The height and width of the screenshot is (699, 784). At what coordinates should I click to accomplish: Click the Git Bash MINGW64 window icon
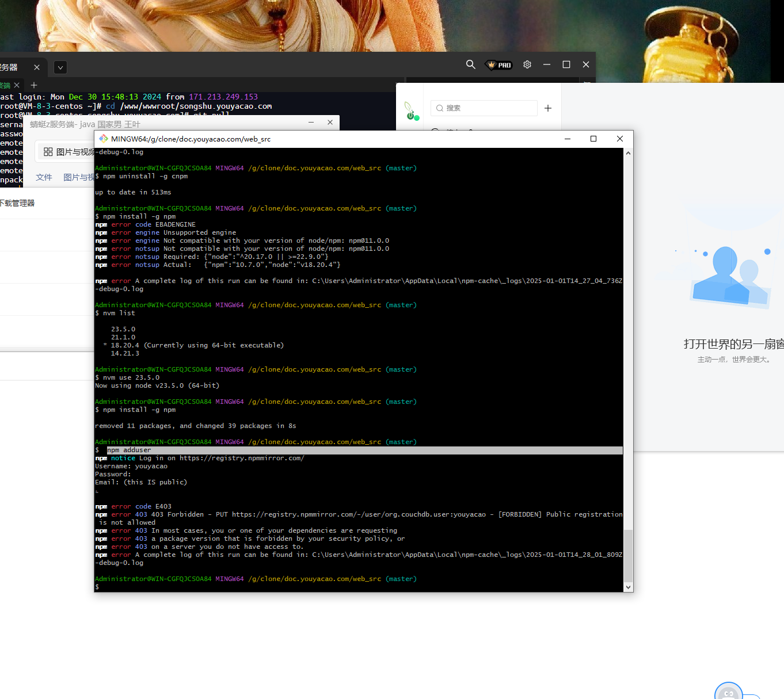point(104,139)
